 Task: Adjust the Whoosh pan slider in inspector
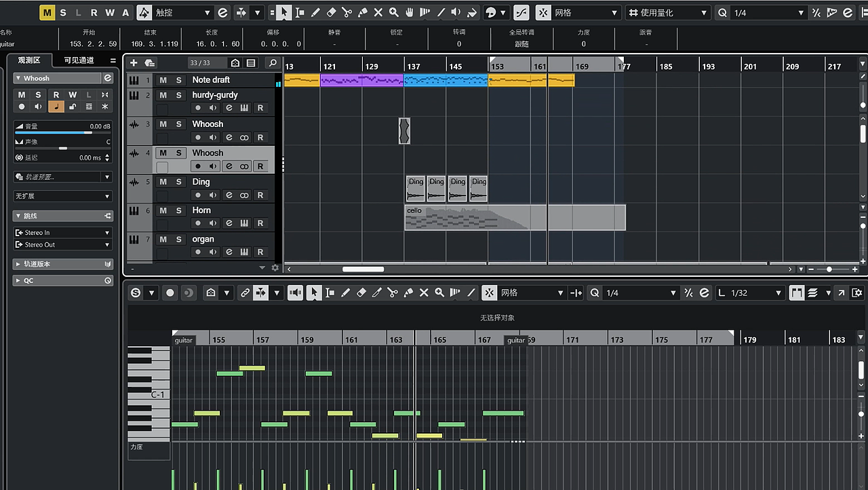(x=62, y=148)
